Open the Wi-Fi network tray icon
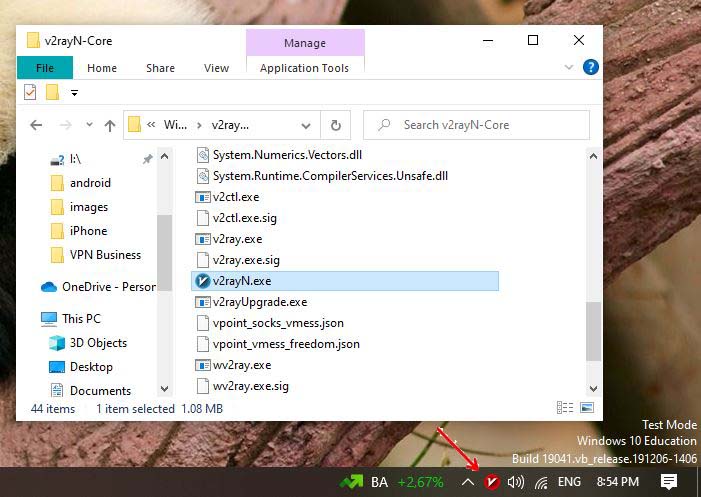 tap(541, 482)
